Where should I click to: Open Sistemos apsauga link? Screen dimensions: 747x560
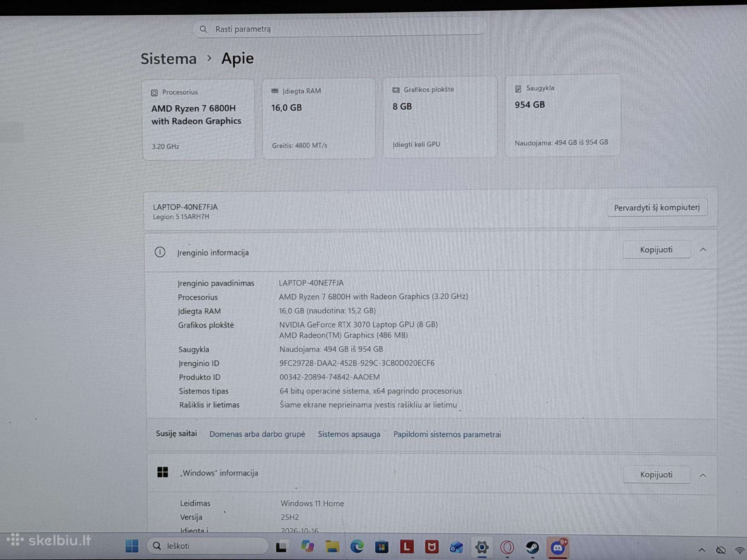(x=349, y=434)
